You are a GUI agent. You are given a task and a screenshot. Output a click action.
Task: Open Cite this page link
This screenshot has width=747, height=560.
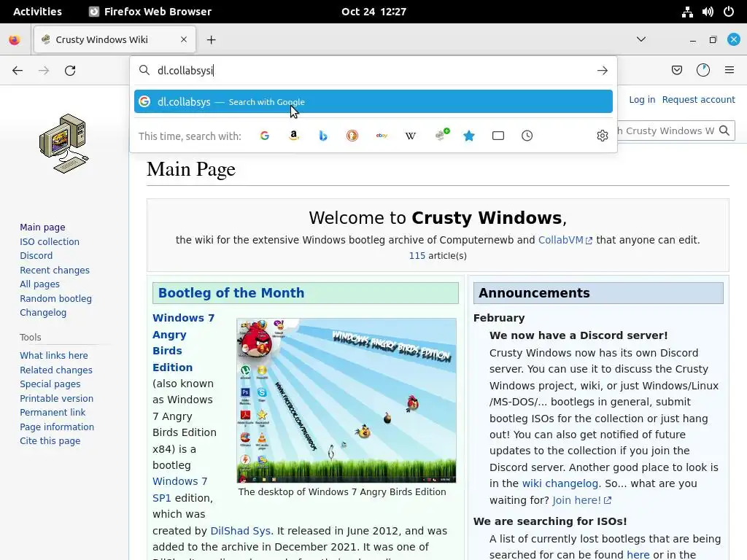point(50,441)
